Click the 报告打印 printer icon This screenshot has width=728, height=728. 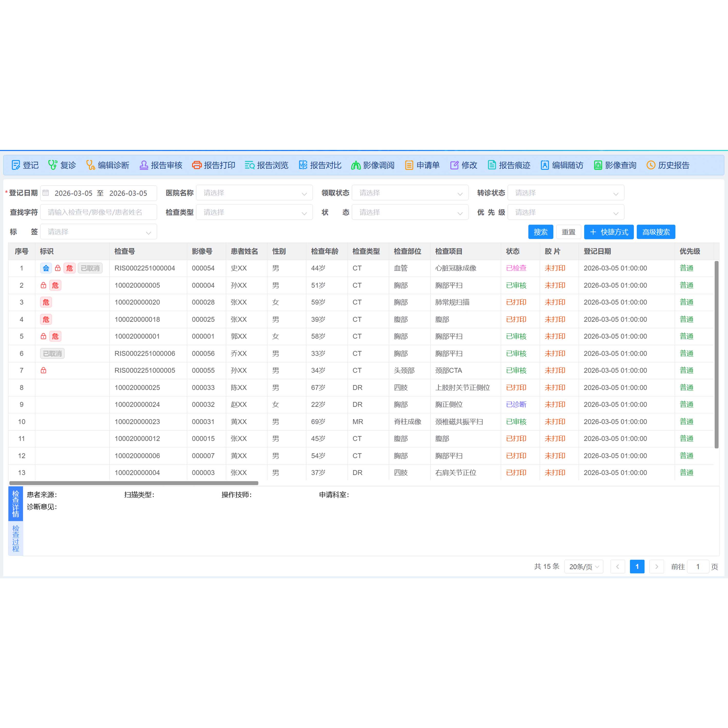point(196,165)
